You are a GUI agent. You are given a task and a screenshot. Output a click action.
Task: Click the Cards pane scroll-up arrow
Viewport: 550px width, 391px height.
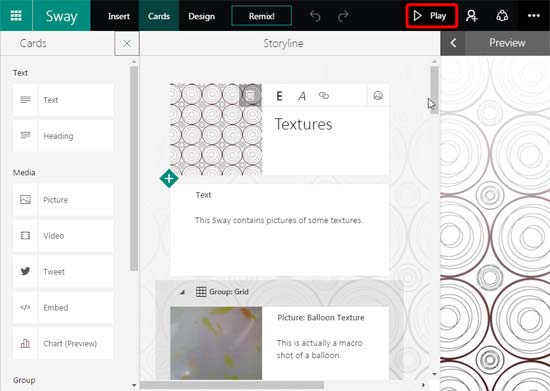(134, 62)
